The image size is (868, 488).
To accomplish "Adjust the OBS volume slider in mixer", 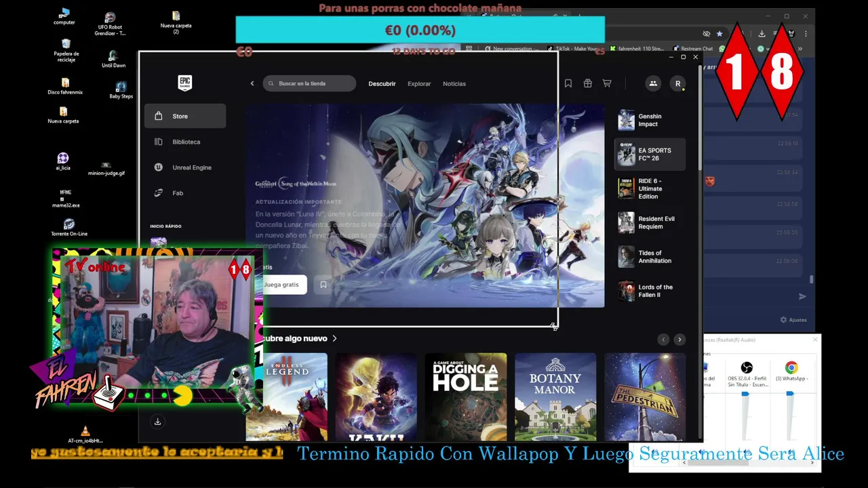I will click(x=745, y=394).
